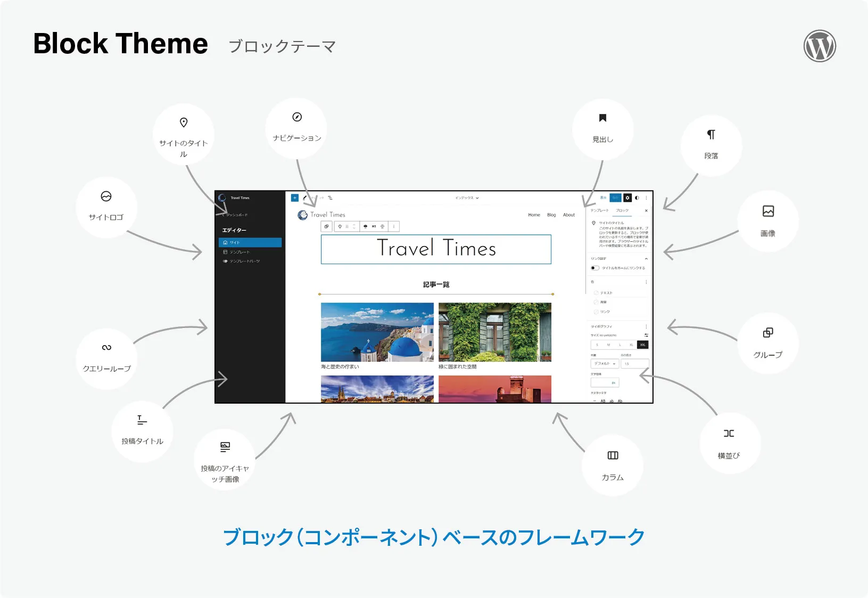868x598 pixels.
Task: Choose the S font size option
Action: pyautogui.click(x=597, y=345)
